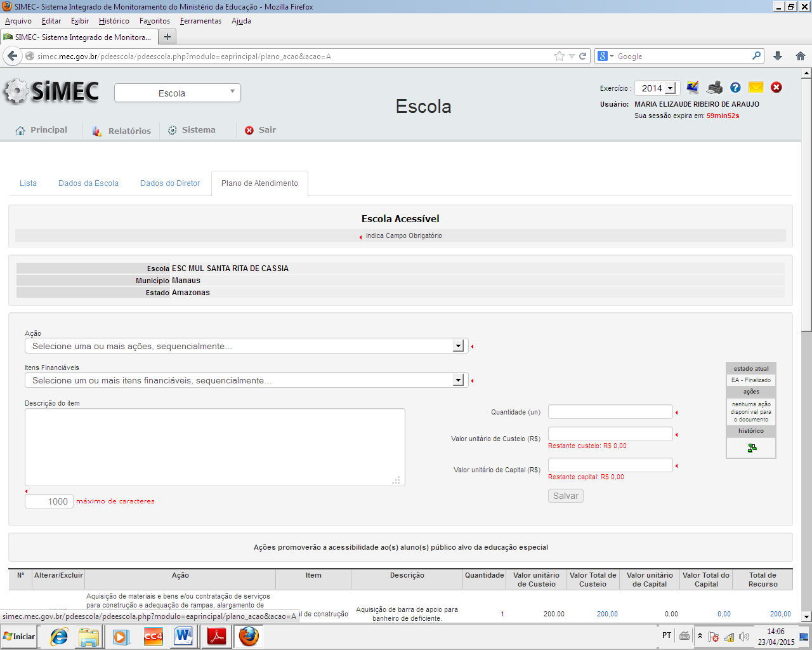812x650 pixels.
Task: Select the Plano de Atendimento tab
Action: tap(259, 183)
